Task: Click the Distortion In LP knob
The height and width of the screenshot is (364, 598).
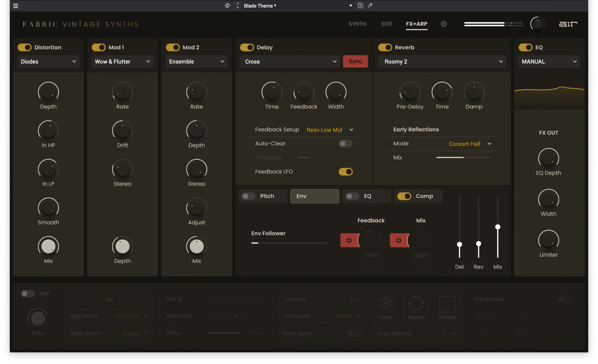Action: pyautogui.click(x=48, y=169)
